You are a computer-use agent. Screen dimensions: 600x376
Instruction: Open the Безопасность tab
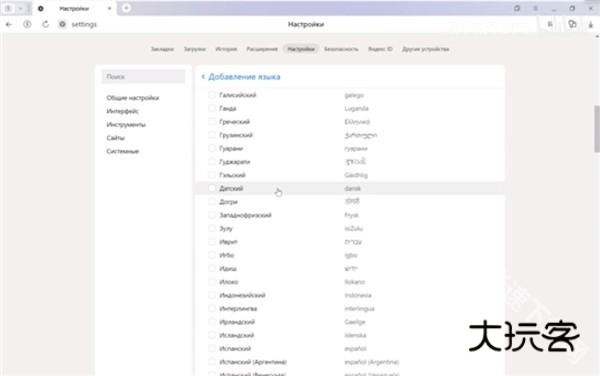tap(341, 49)
